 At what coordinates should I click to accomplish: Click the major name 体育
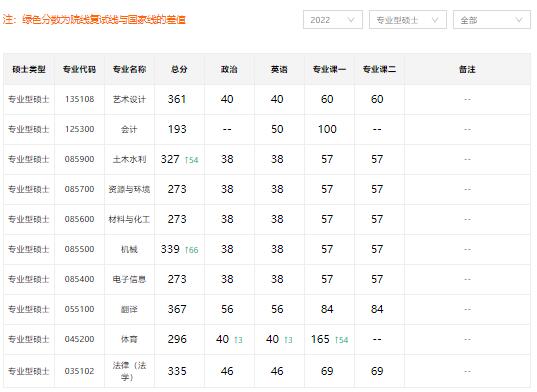[x=129, y=339]
